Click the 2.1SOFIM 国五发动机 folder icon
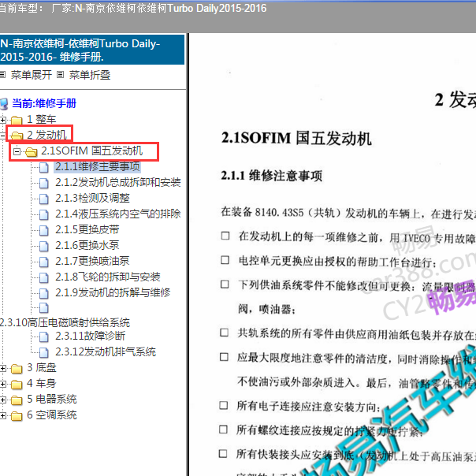This screenshot has width=476, height=476. 32,151
